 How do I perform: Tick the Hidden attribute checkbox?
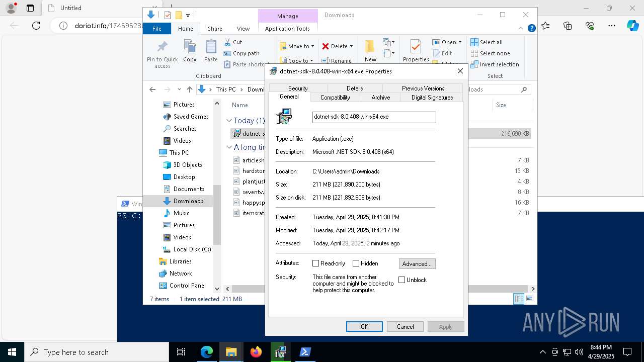(x=356, y=263)
